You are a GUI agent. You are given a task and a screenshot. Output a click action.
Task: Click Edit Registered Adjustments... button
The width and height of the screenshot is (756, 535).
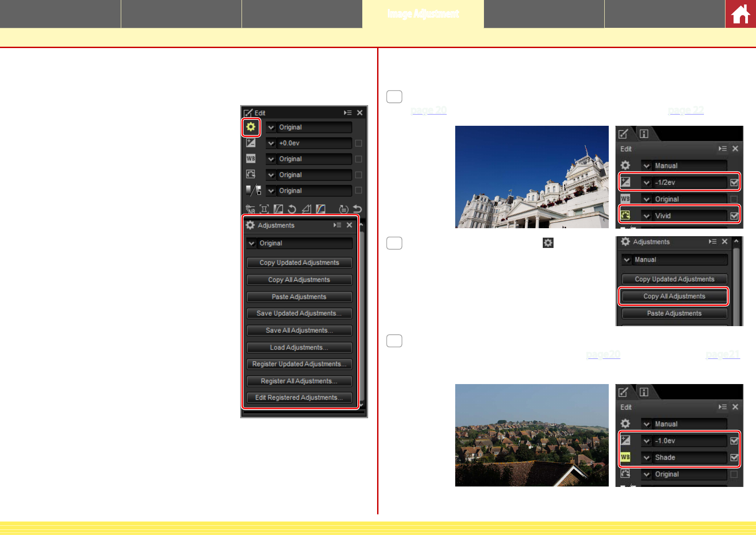299,398
